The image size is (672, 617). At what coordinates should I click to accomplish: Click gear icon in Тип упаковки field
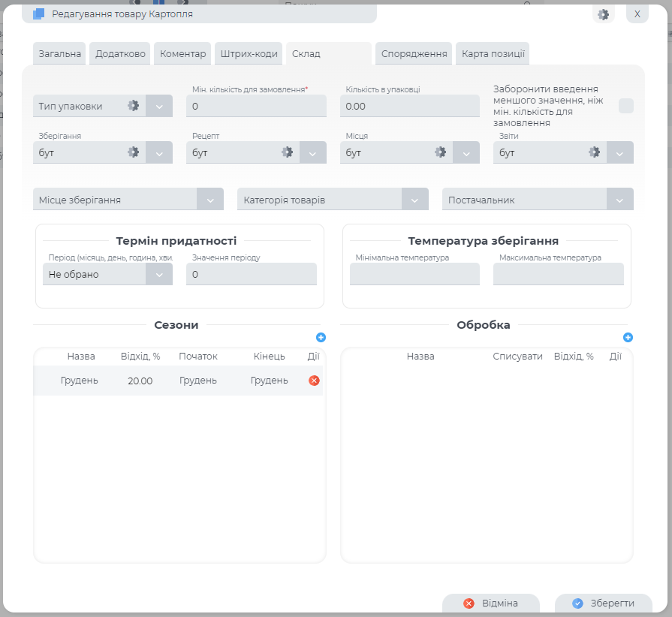[133, 106]
